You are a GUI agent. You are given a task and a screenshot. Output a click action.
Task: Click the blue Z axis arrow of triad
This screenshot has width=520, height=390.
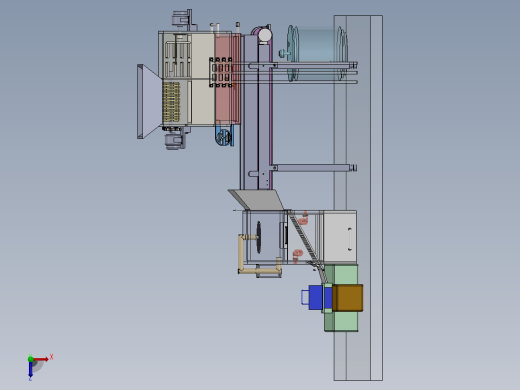(x=30, y=369)
